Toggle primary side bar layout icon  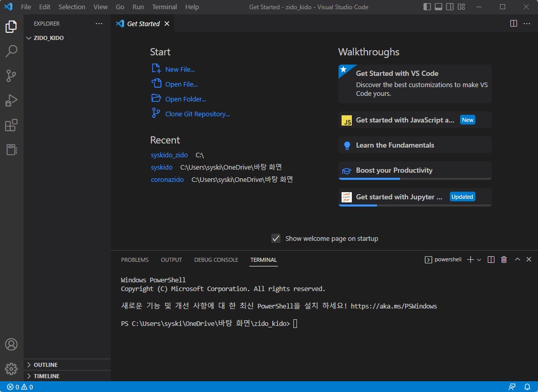coord(427,7)
